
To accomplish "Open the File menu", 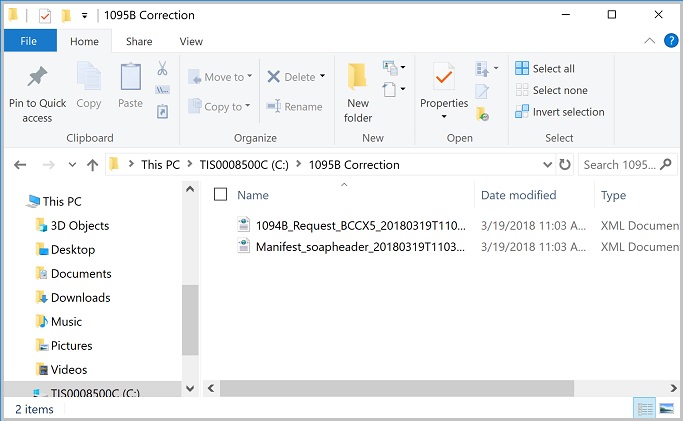I will 28,41.
